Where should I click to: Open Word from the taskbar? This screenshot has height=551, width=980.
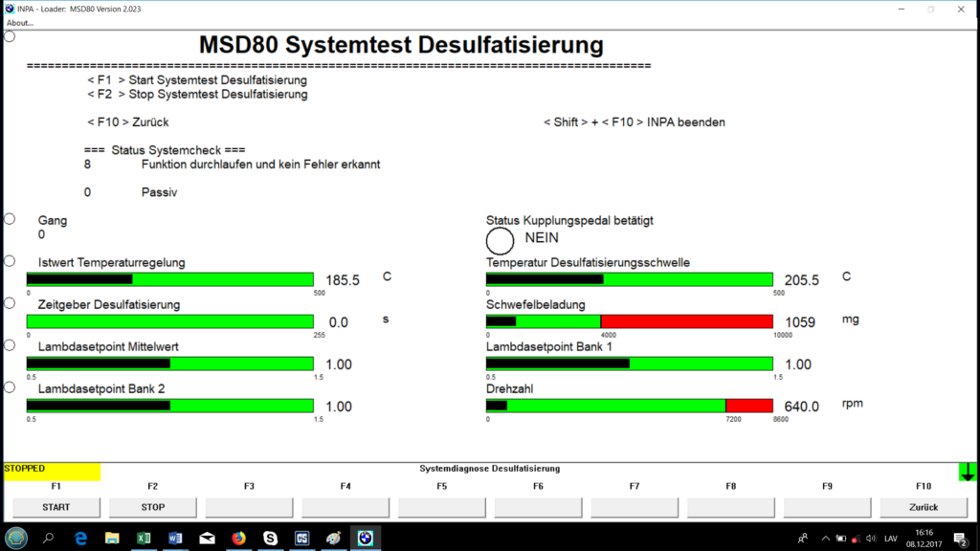click(x=175, y=539)
